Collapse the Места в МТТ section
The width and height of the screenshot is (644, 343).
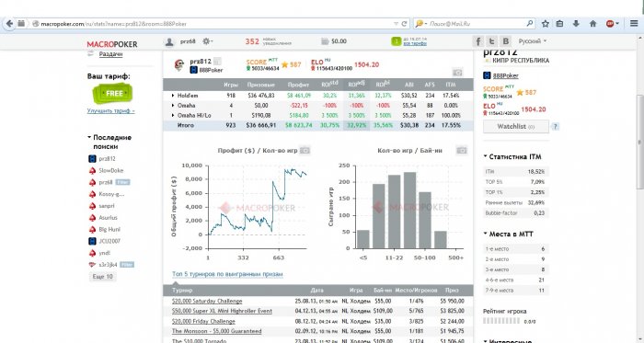pyautogui.click(x=485, y=234)
